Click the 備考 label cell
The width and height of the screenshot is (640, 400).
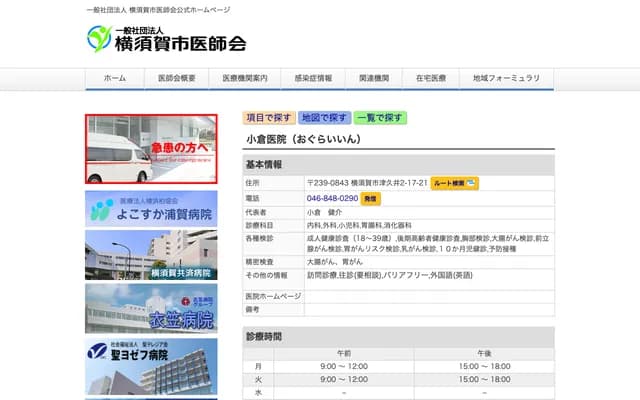click(273, 310)
